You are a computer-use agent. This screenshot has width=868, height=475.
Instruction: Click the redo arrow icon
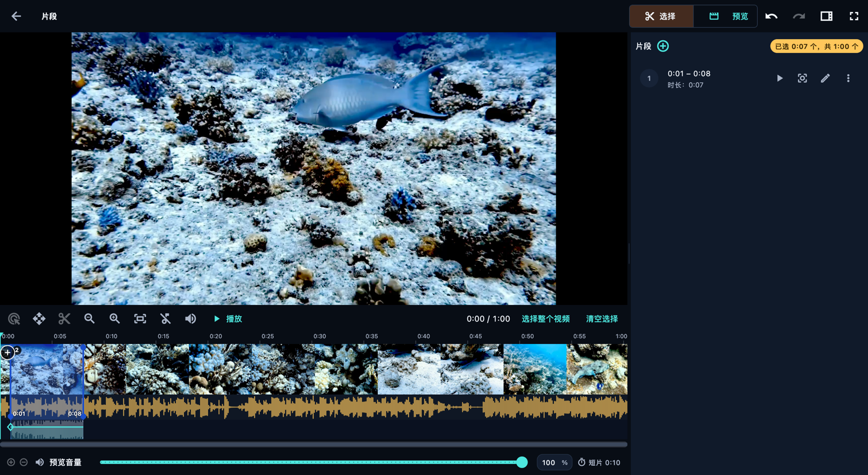point(799,16)
